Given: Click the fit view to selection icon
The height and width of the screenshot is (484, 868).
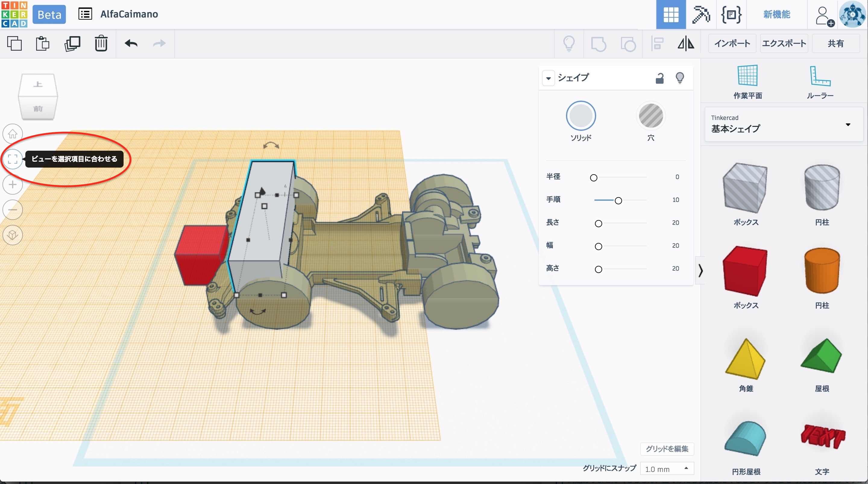Looking at the screenshot, I should pos(12,159).
